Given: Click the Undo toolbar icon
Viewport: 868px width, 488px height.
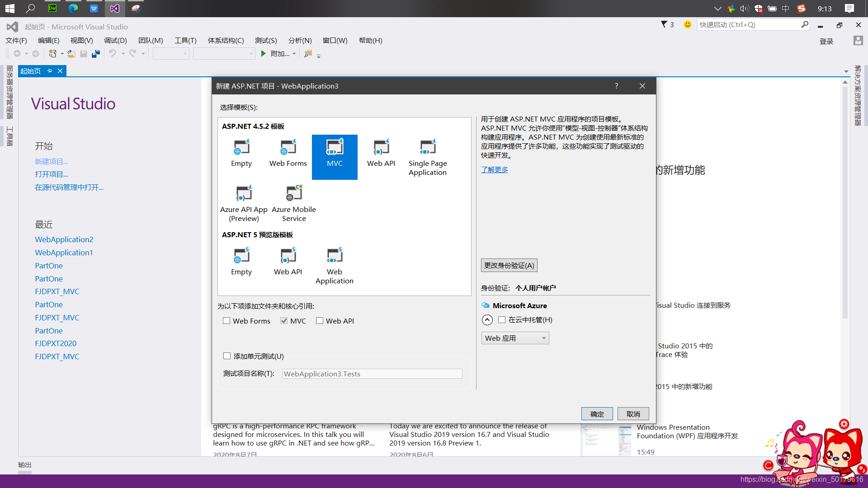Looking at the screenshot, I should coord(113,54).
